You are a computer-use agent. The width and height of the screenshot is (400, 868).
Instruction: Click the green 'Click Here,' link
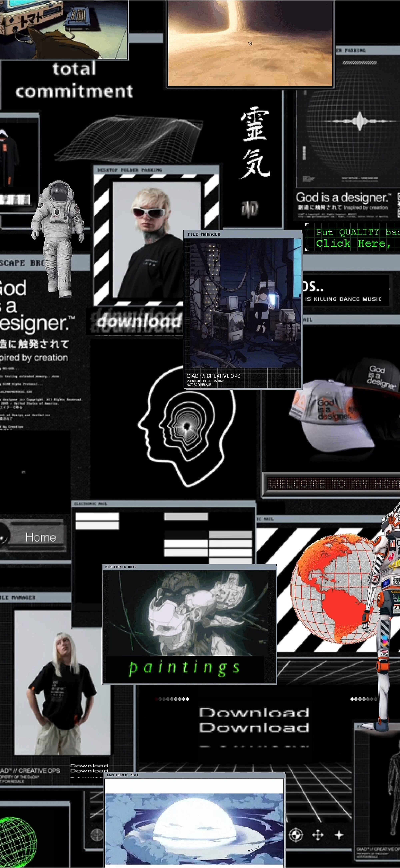(x=353, y=243)
